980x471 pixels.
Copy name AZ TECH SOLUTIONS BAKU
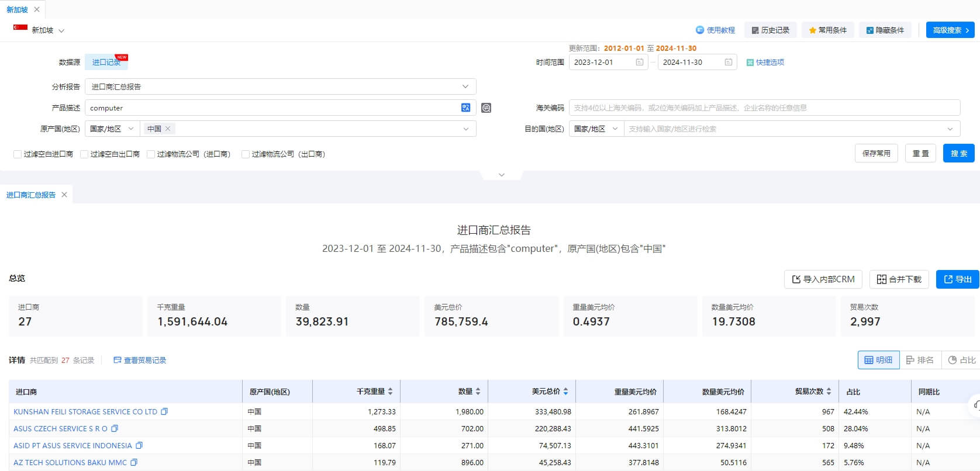click(x=134, y=462)
